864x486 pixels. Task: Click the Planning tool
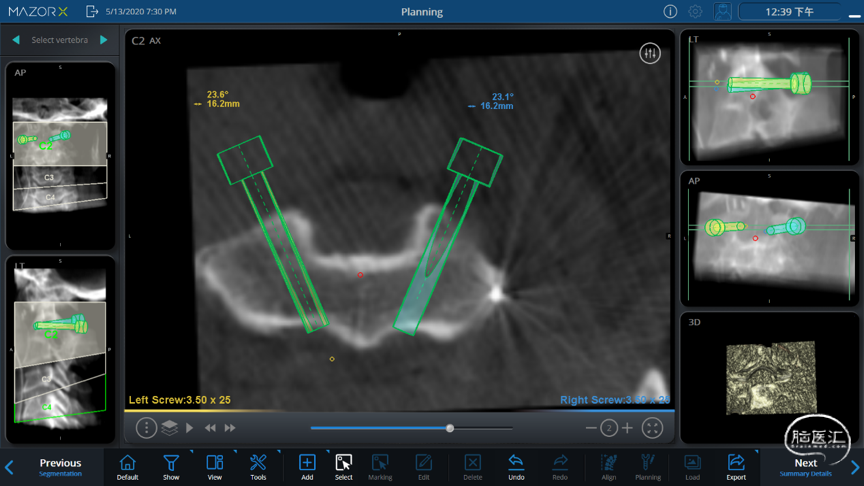tap(648, 467)
